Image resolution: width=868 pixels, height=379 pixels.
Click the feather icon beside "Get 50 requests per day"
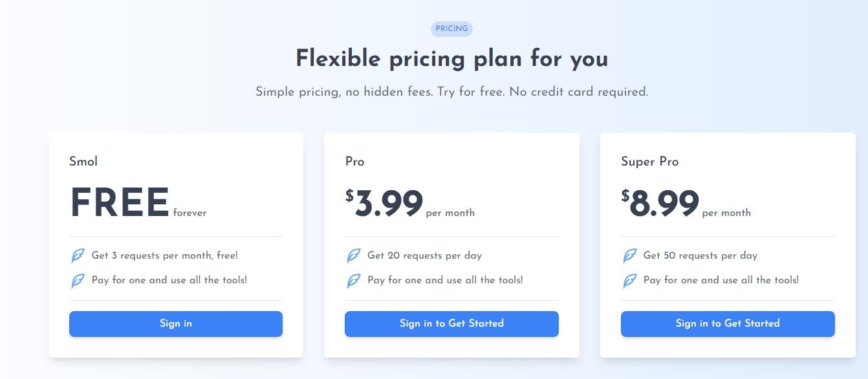click(x=629, y=256)
